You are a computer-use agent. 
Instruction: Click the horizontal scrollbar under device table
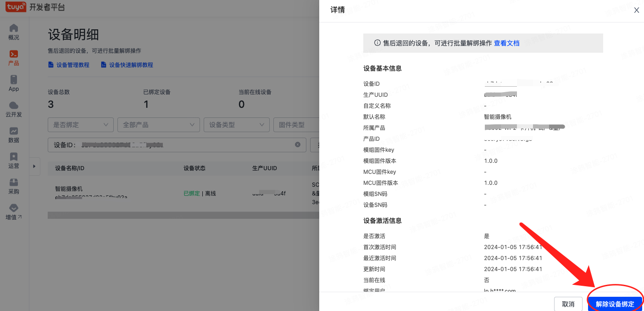click(183, 215)
